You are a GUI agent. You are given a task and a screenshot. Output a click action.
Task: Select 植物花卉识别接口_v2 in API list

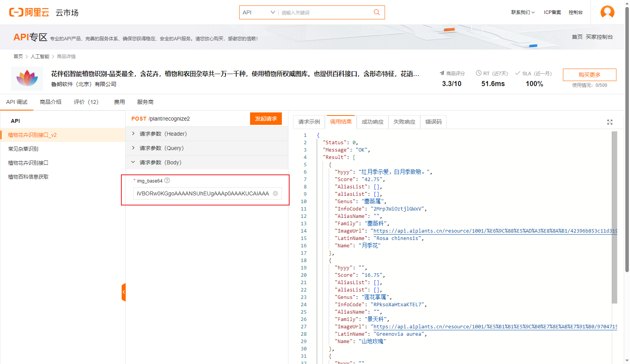[63, 135]
